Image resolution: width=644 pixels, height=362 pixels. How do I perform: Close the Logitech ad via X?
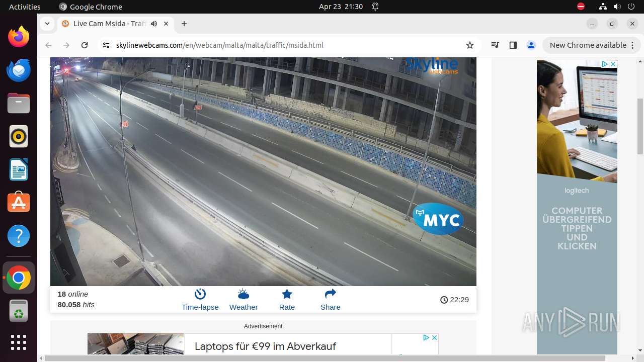coord(613,64)
